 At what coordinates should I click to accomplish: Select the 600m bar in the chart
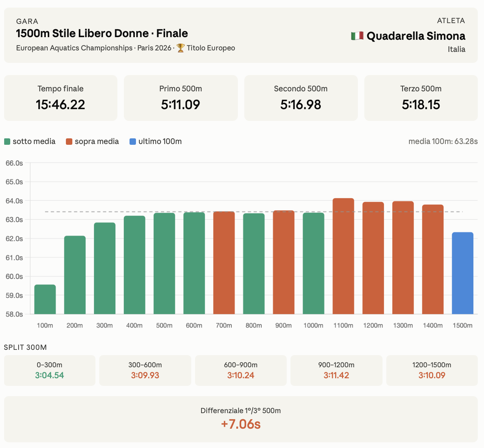click(194, 263)
